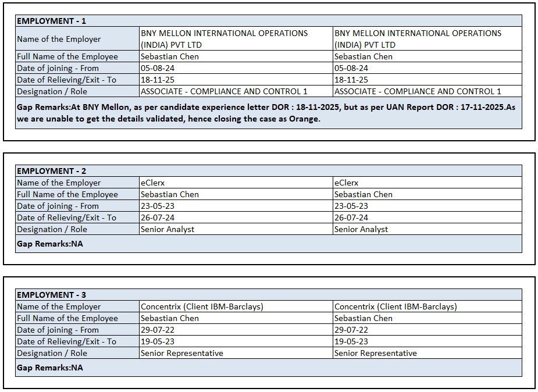Click 'Full Name of the Employee' label in Employment 3
Screen dimensions: 538x392
(67, 318)
